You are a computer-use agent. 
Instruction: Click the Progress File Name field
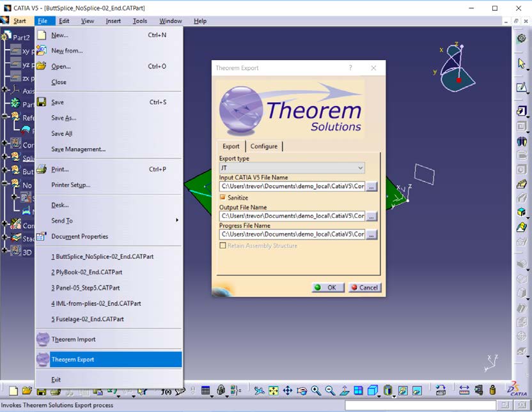point(292,234)
